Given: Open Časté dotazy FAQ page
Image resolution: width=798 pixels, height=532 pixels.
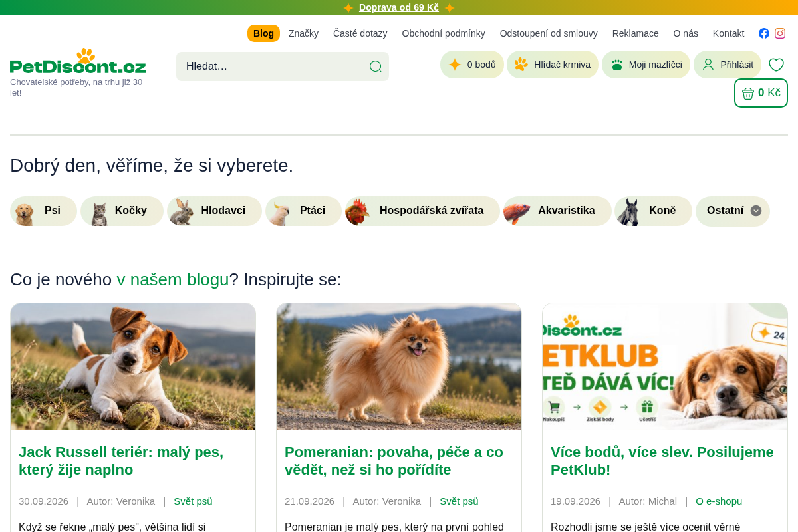Looking at the screenshot, I should point(360,33).
